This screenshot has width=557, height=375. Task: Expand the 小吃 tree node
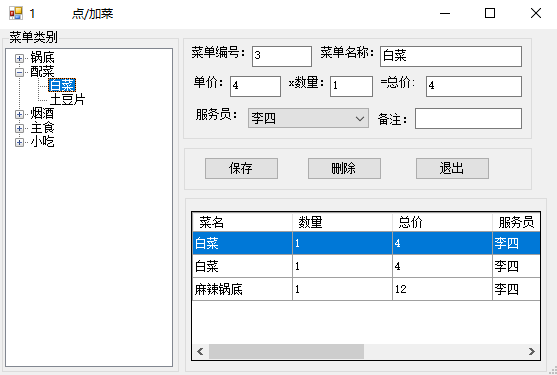point(20,142)
